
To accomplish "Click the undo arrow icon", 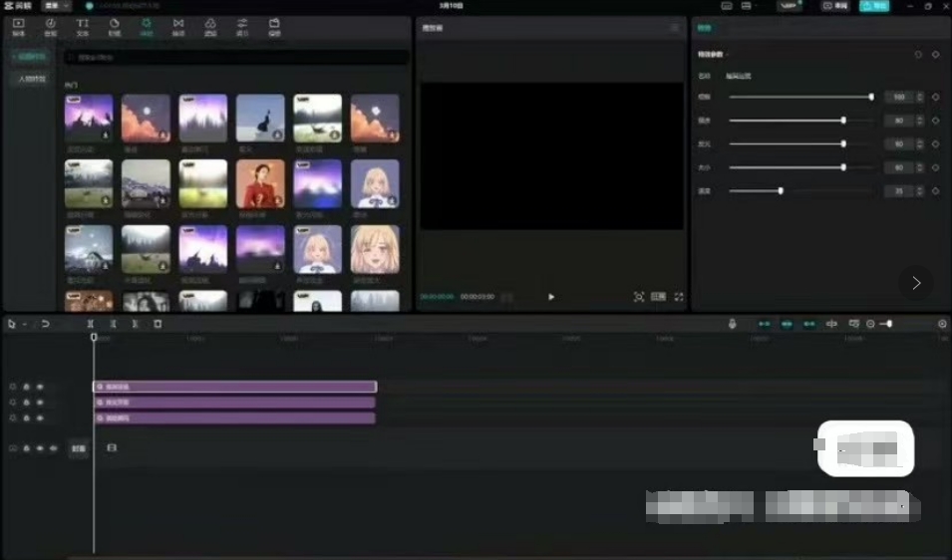I will 45,324.
